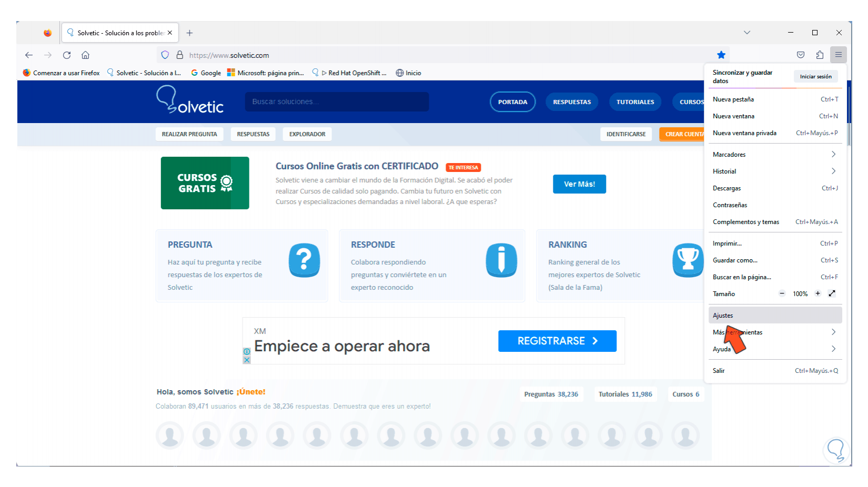View site security padlock info
This screenshot has width=868, height=487.
click(x=180, y=55)
